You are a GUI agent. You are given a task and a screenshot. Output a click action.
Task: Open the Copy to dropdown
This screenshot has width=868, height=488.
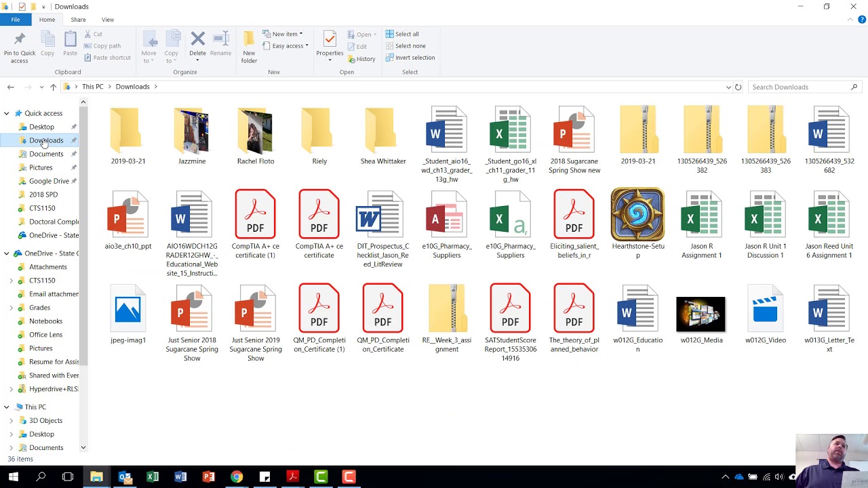click(172, 47)
